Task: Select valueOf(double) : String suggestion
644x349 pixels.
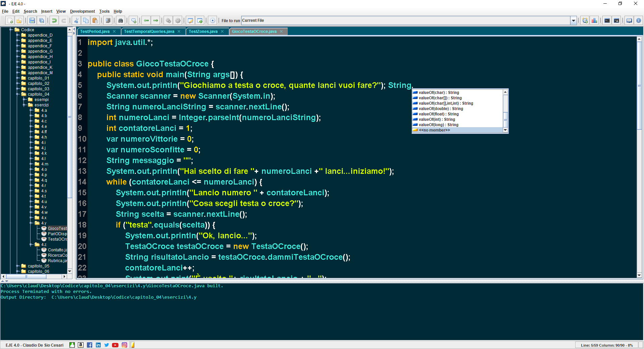Action: point(441,109)
